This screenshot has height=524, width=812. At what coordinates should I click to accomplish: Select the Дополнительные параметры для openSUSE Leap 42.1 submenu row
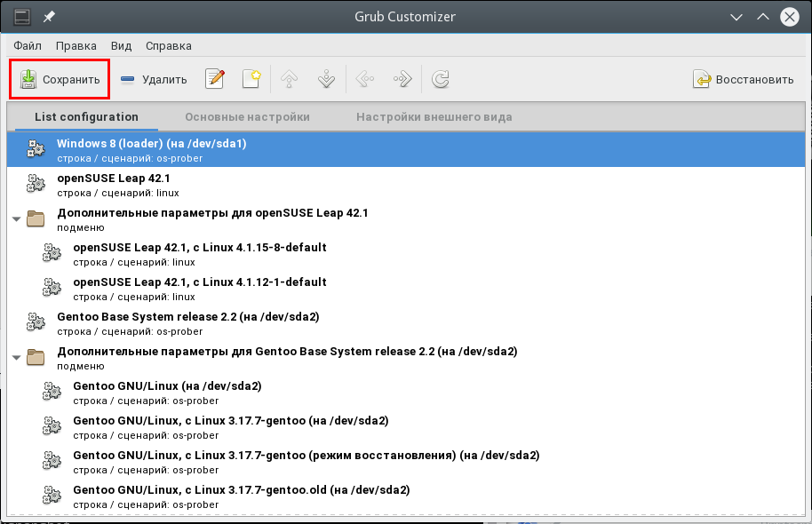pyautogui.click(x=406, y=219)
